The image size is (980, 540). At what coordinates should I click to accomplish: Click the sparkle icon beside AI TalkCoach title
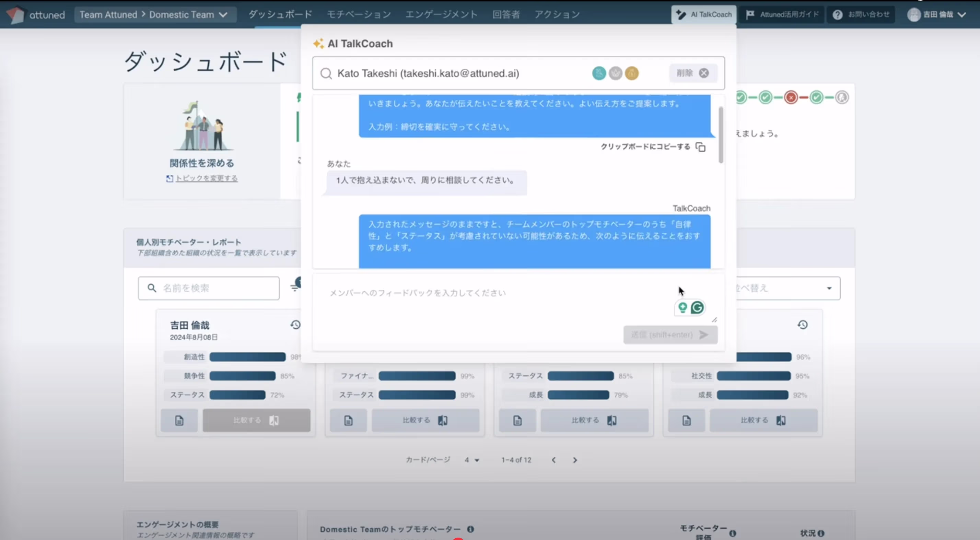tap(318, 43)
